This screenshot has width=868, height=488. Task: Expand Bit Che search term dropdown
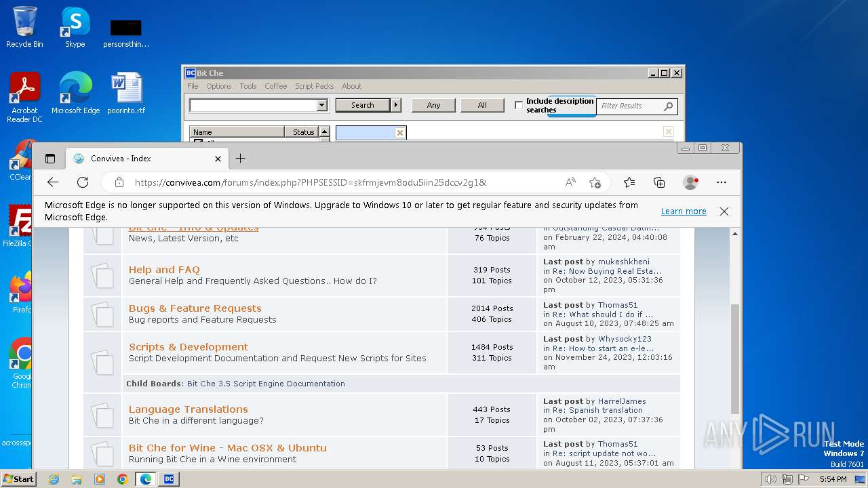[x=322, y=106]
